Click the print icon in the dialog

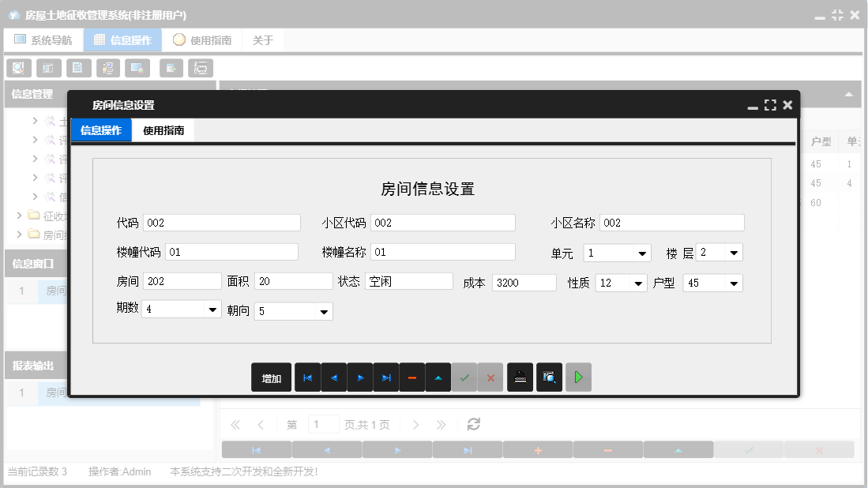click(x=520, y=377)
